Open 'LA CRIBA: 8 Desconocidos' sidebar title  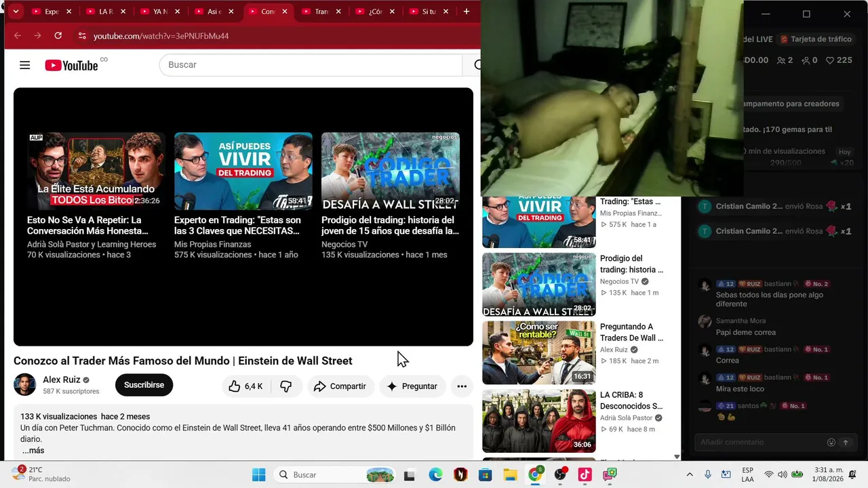631,401
